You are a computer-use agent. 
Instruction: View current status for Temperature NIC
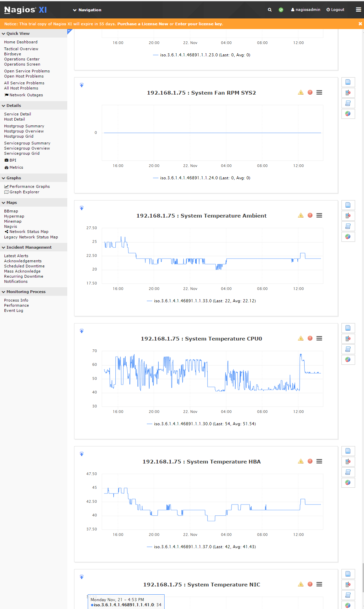pyautogui.click(x=348, y=574)
